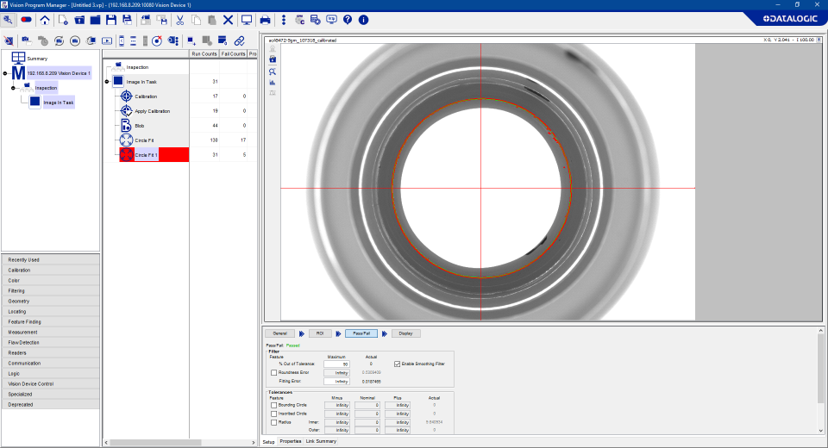Click the Display step button

tap(405, 333)
